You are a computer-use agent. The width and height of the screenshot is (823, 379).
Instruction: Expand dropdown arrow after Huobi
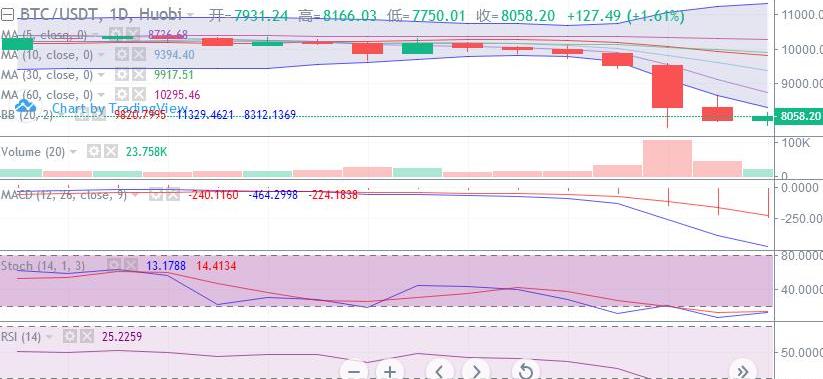click(190, 15)
